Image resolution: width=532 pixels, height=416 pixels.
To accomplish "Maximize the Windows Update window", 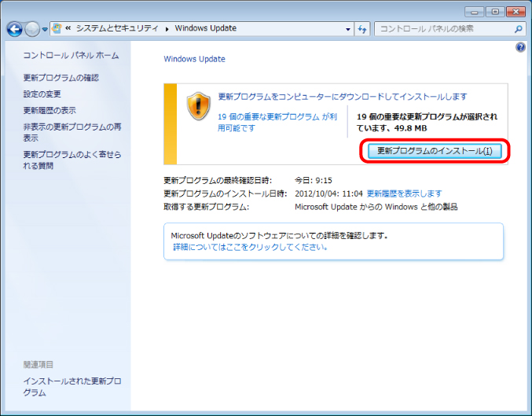I will click(x=495, y=12).
